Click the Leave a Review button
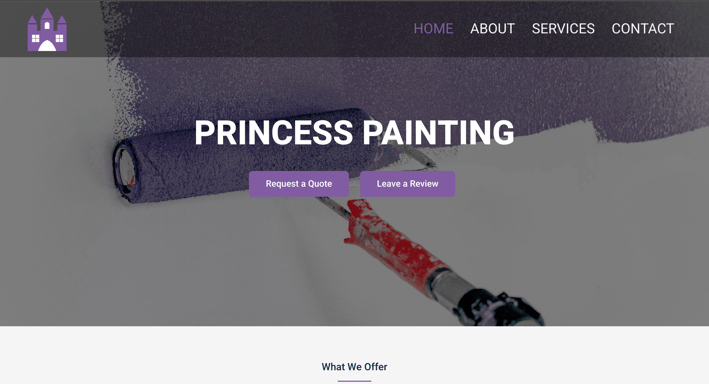709x384 pixels. (407, 184)
